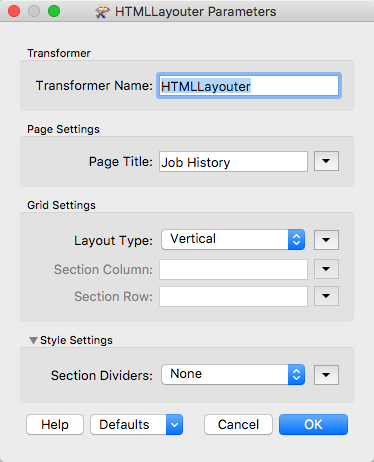
Task: Collapse the Style Settings section triangle
Action: click(33, 340)
